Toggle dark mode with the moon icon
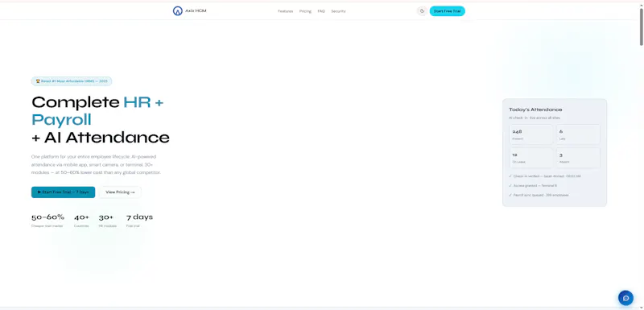The image size is (644, 310). click(x=422, y=11)
